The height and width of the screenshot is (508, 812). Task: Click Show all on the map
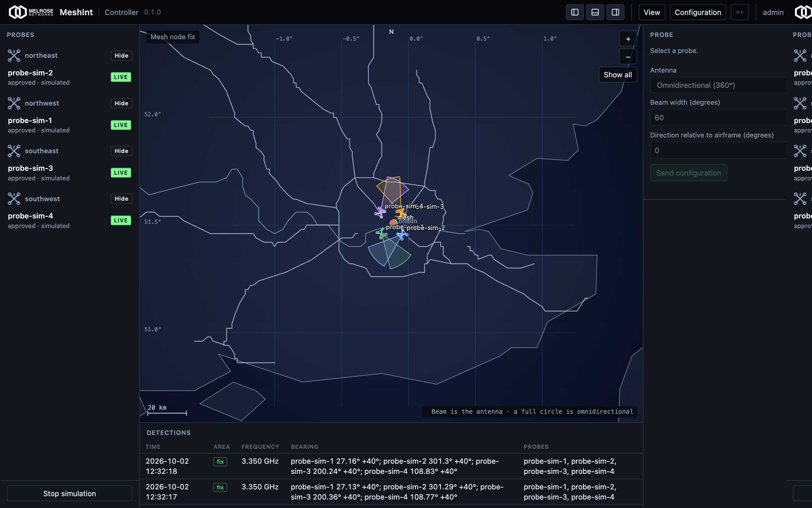pos(618,75)
